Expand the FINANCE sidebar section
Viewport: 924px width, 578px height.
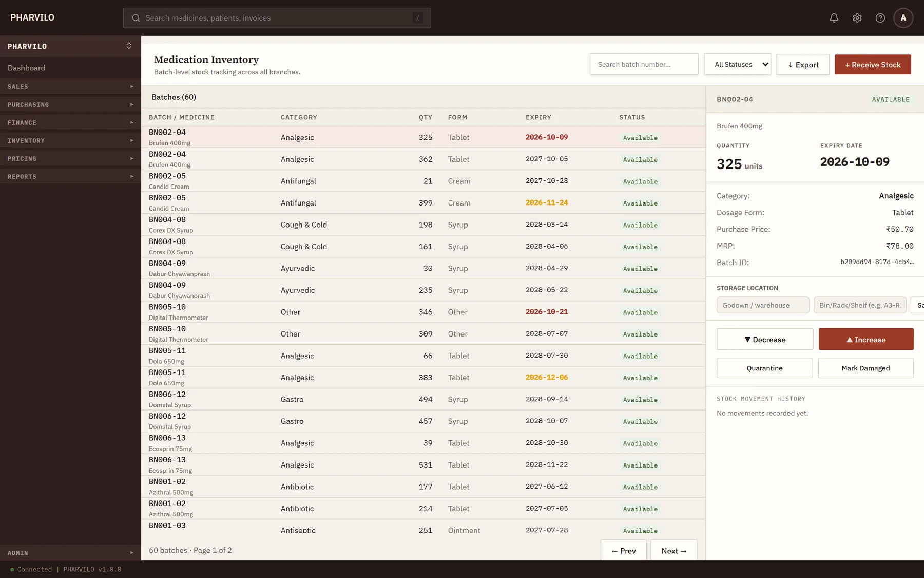pos(70,122)
